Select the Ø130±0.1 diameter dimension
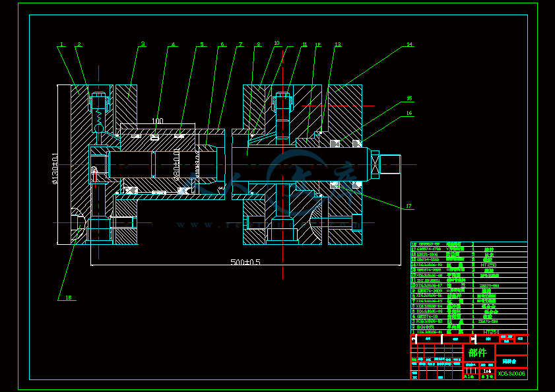Image resolution: width=555 pixels, height=392 pixels. tap(55, 168)
